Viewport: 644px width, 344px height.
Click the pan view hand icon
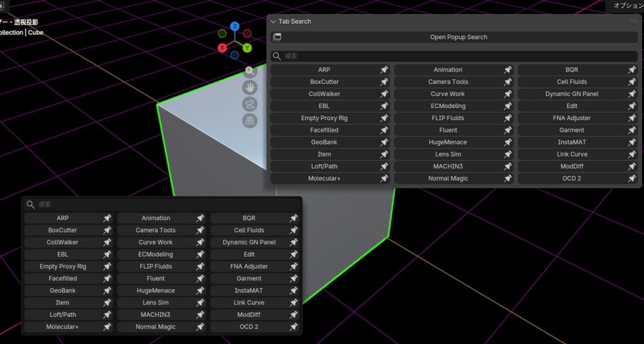coord(250,87)
